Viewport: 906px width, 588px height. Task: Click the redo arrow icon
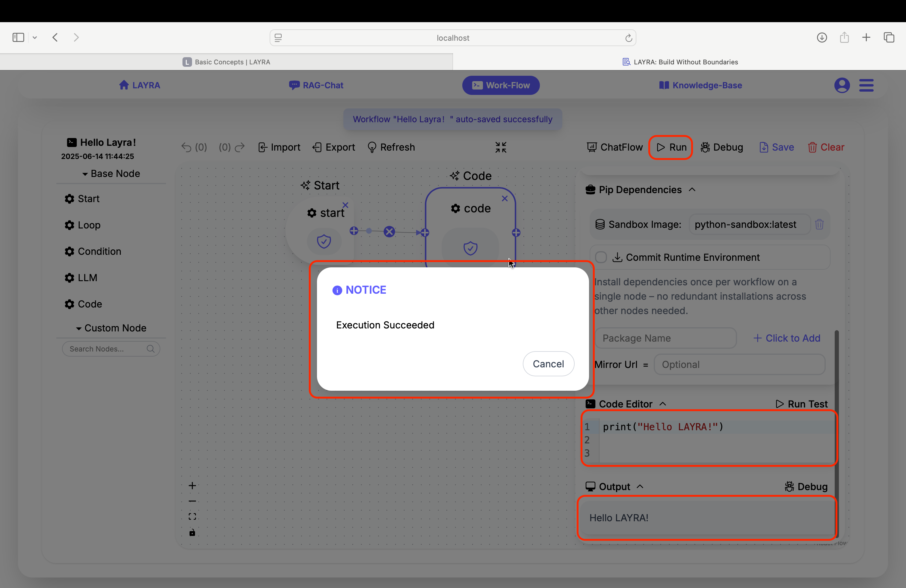click(x=239, y=147)
